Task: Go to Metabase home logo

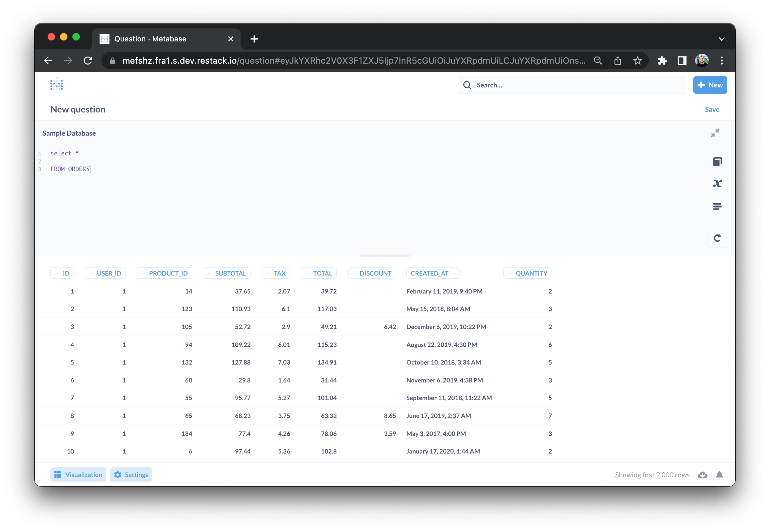Action: point(56,85)
